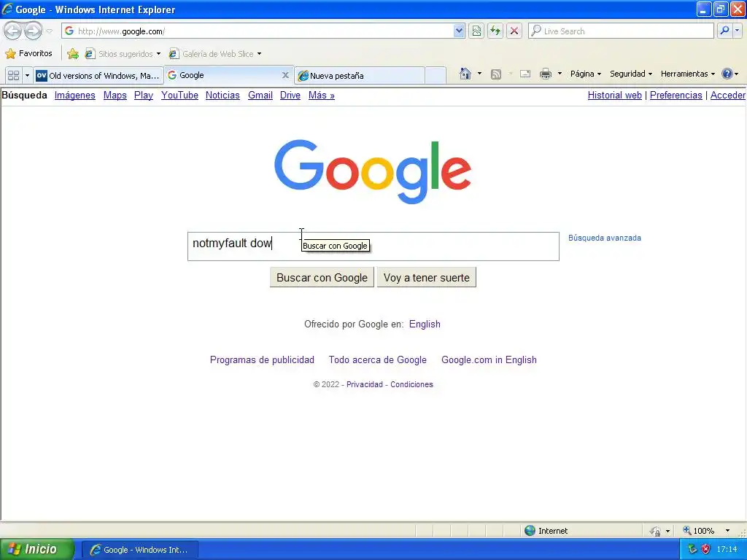Open Programas de publicidad link

click(x=262, y=360)
